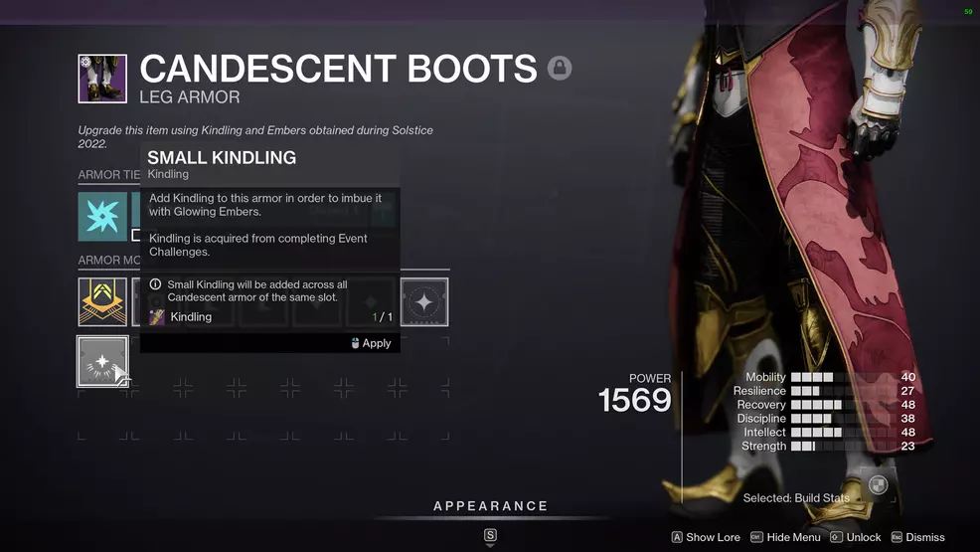Show Lore for this armor
The image size is (980, 552).
(706, 537)
